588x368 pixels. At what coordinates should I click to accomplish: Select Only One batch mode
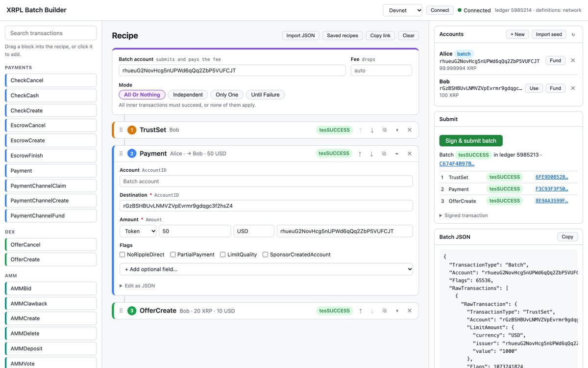(x=227, y=95)
